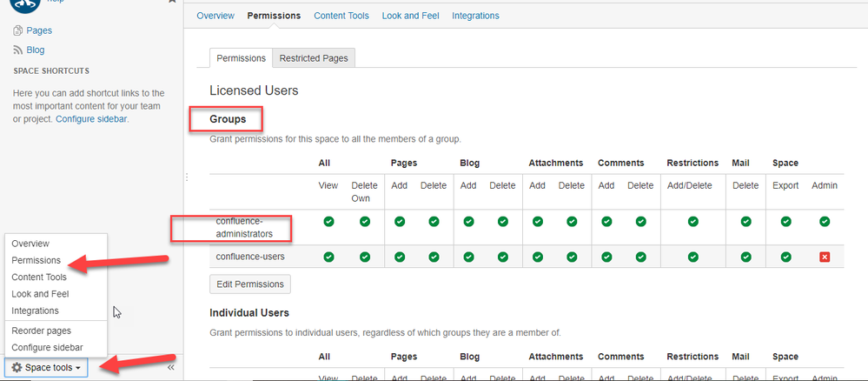Click confluence-administrators Space Export checkmark
The width and height of the screenshot is (868, 381).
[786, 221]
